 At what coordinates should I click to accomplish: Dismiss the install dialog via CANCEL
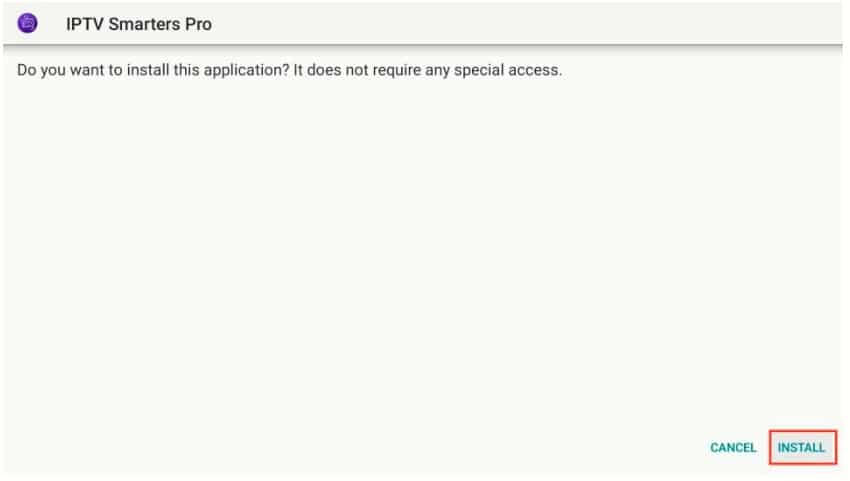point(733,447)
